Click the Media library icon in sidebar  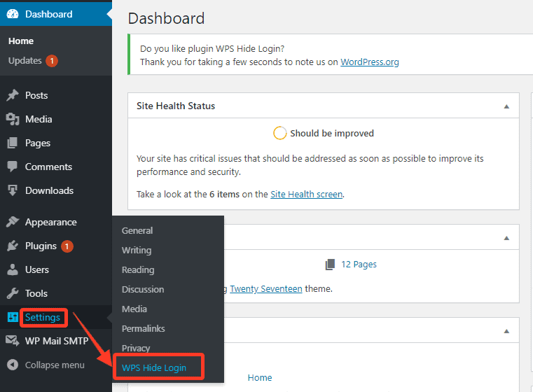pyautogui.click(x=13, y=119)
